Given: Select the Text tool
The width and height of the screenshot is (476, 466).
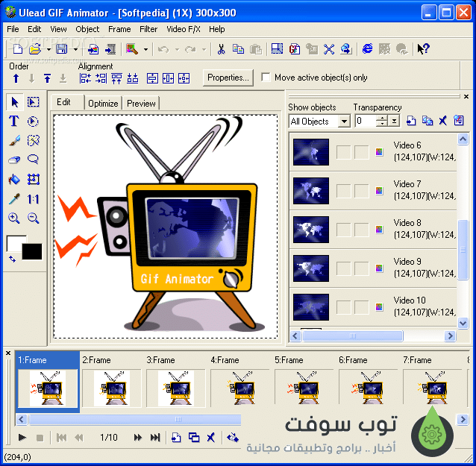Looking at the screenshot, I should (x=14, y=122).
